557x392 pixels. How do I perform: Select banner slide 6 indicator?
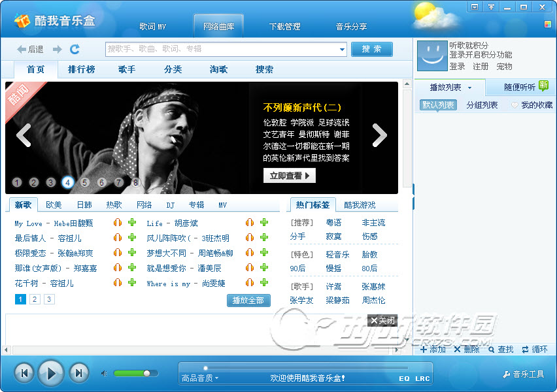coord(101,182)
